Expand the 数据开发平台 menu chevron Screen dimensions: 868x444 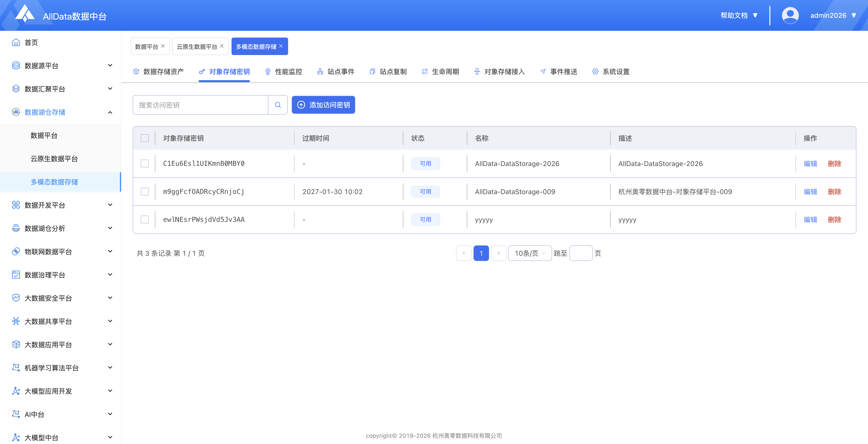point(110,205)
